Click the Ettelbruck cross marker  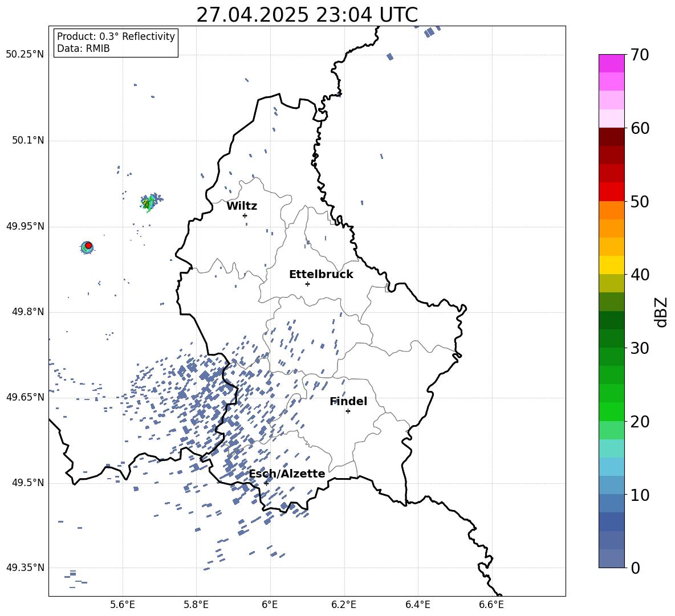click(307, 284)
